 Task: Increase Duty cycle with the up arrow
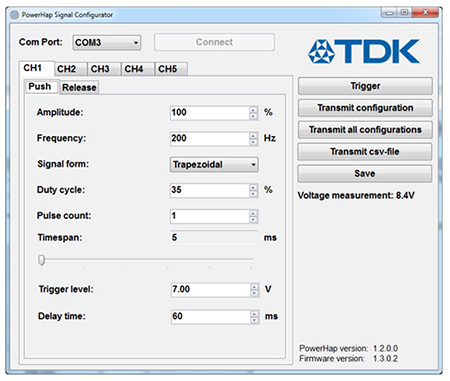253,187
